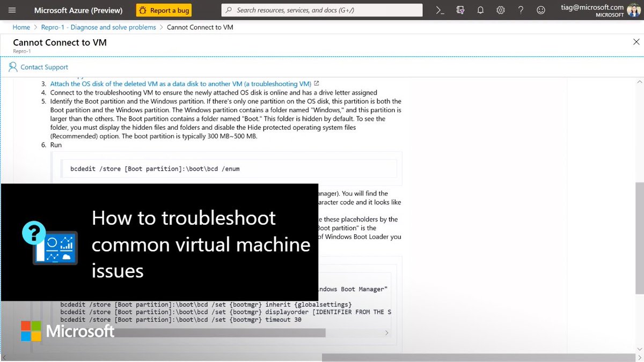Click the bcdedit /enum command code box
Screen dimensions: 644x362
pyautogui.click(x=229, y=168)
